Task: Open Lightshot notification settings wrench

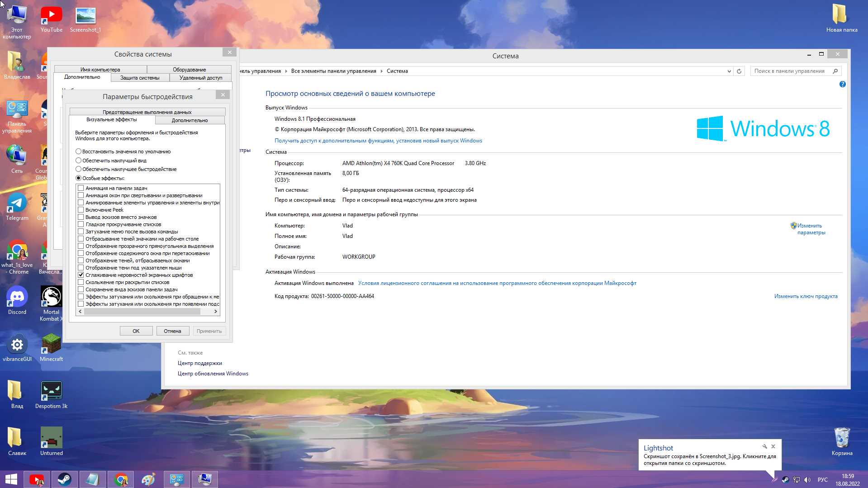Action: 764,446
